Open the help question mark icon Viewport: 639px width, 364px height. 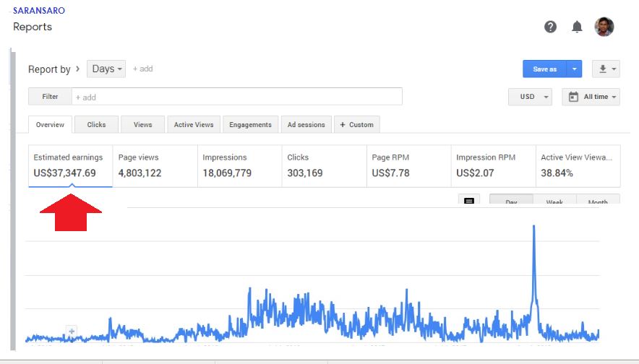click(550, 27)
